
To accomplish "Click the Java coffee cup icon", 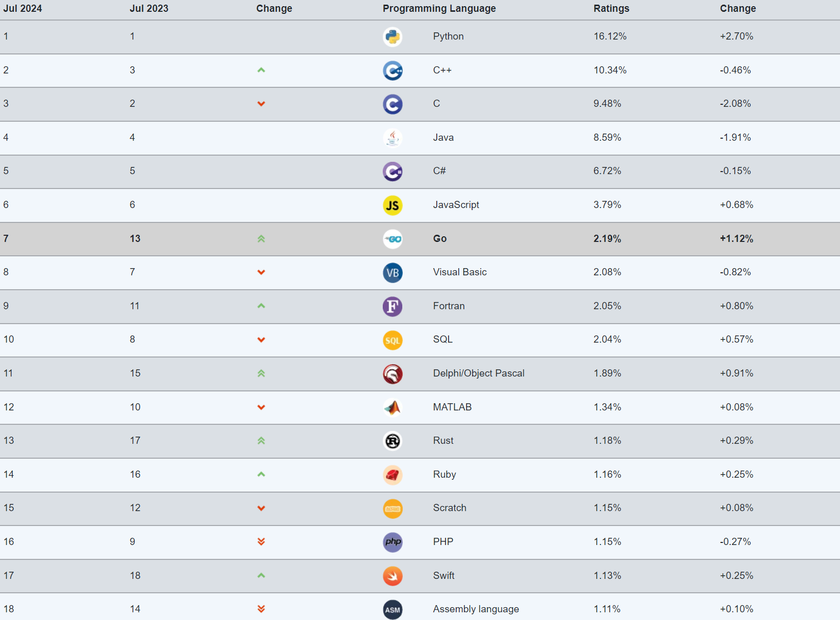I will tap(393, 138).
